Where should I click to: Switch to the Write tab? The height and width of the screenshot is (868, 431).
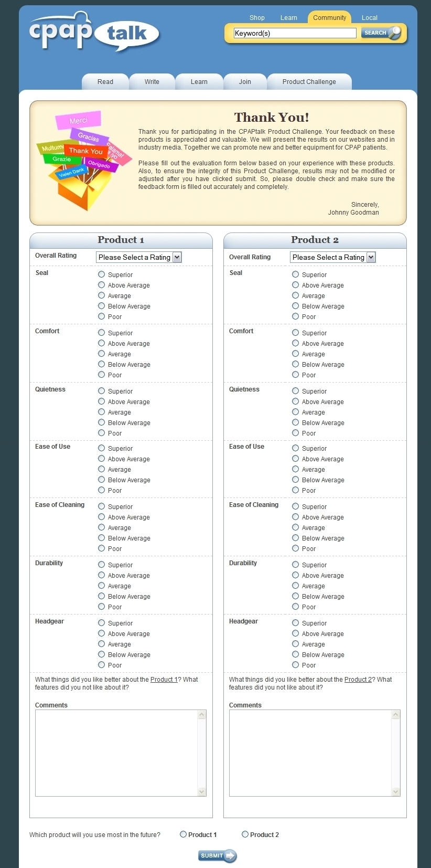(152, 82)
